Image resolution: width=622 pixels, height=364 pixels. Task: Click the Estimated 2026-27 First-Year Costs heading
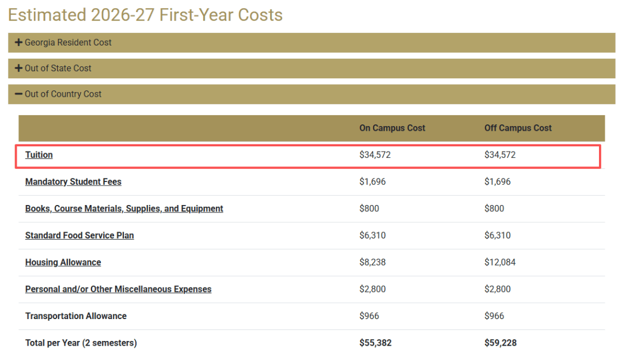pos(145,15)
